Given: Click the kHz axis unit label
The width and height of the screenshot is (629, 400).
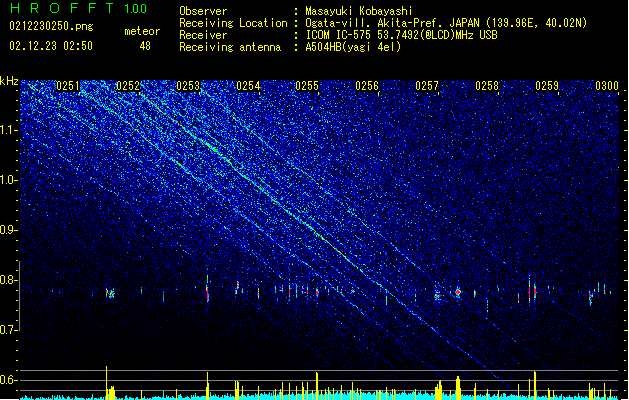Looking at the screenshot, I should pos(9,81).
